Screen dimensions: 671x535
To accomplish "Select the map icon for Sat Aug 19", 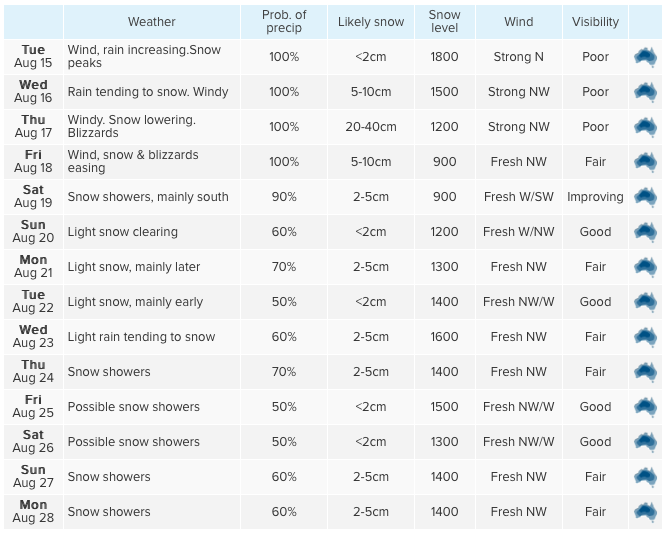I will [645, 197].
